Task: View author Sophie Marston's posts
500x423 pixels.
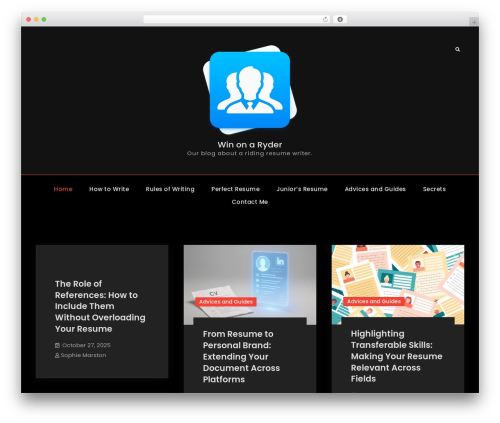Action: (83, 355)
